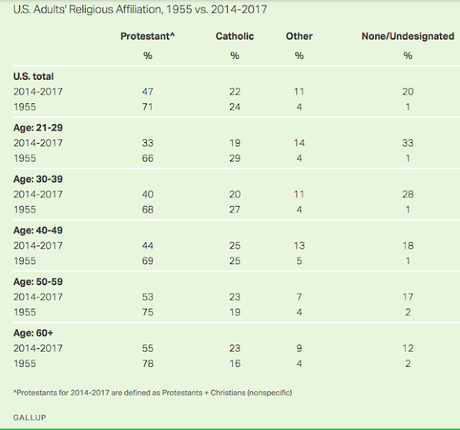This screenshot has height=430, width=460.
Task: Click the Age: 21-29 section heading
Action: tap(38, 128)
